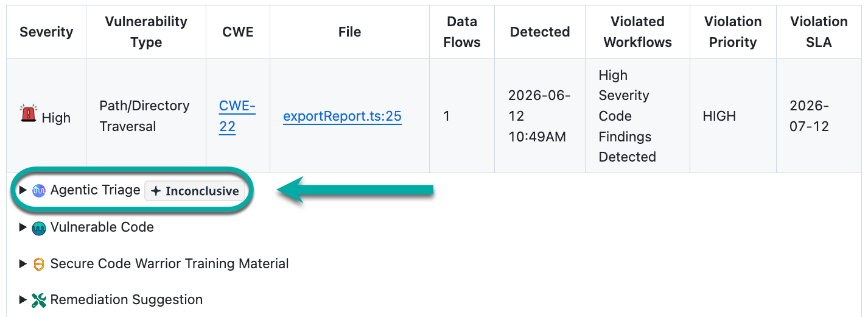Click the Violation SLA column header
868x317 pixels.
tap(819, 32)
